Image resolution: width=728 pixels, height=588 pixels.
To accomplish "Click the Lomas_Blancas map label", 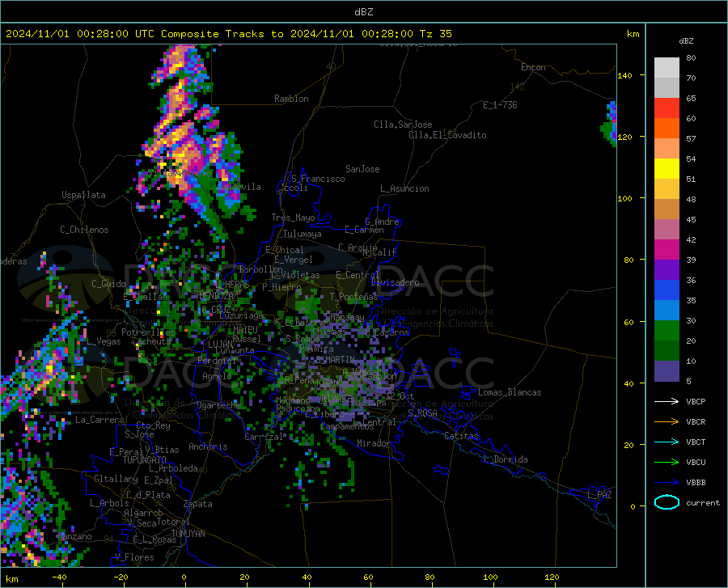I will 510,392.
